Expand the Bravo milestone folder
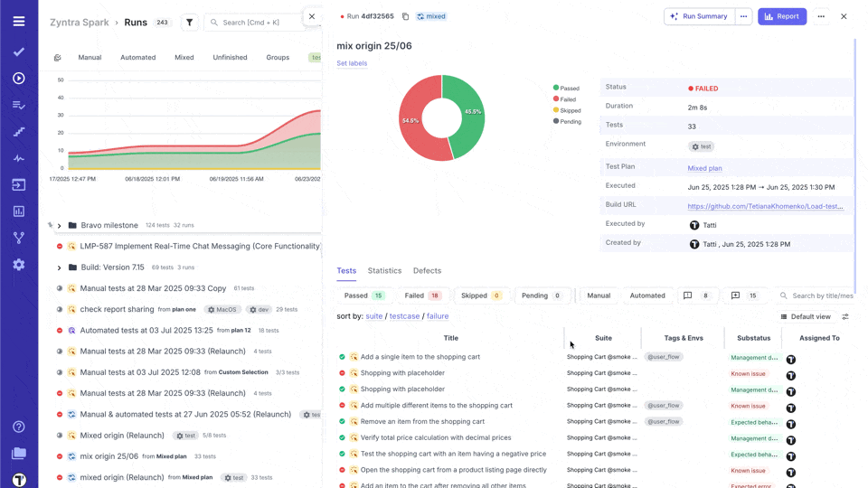 tap(60, 226)
